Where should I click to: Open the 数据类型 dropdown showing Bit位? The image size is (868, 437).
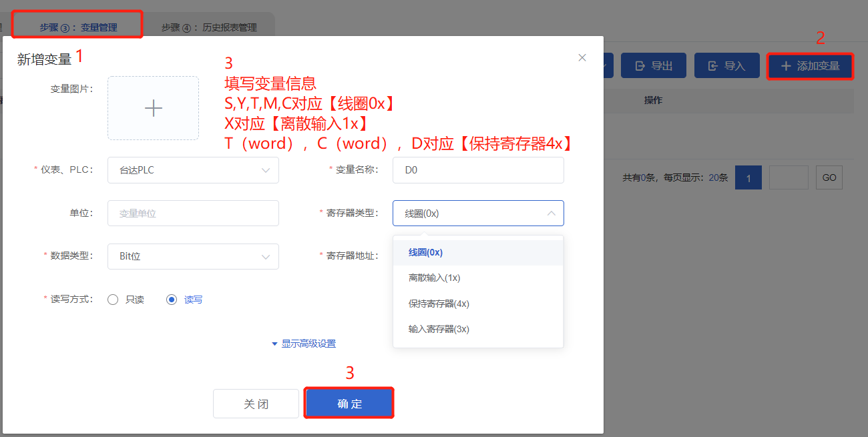[193, 256]
